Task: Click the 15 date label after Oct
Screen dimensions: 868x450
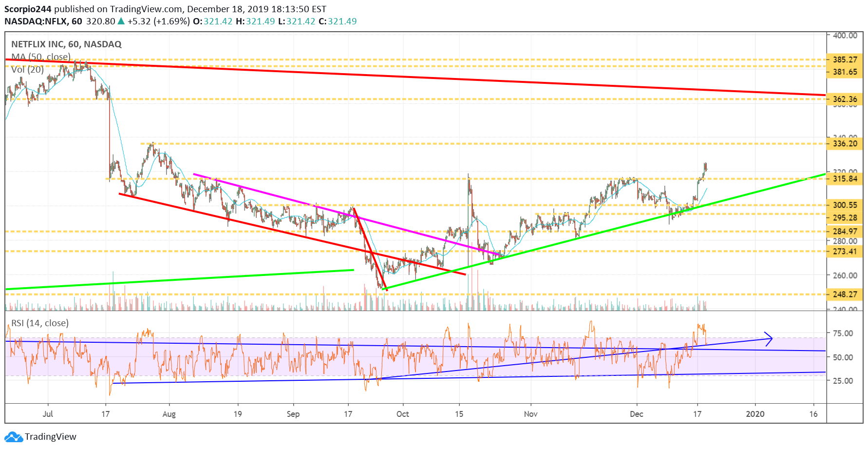Action: (x=459, y=414)
